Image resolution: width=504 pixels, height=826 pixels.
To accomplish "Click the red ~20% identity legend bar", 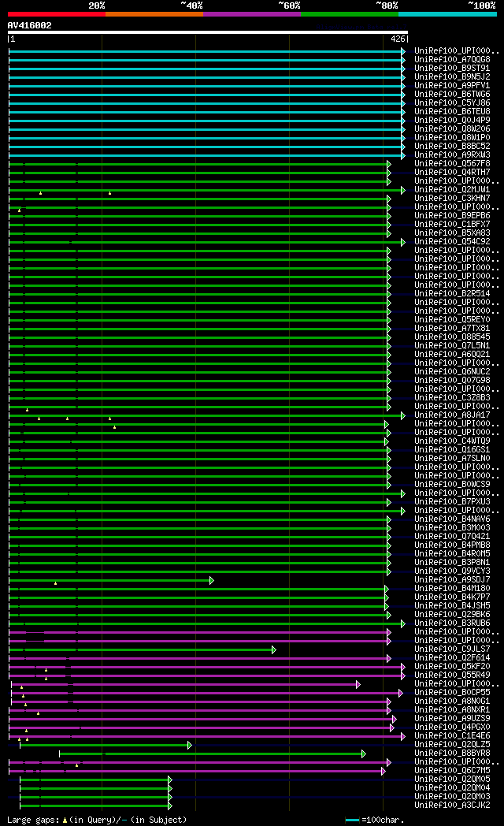I will coord(56,14).
